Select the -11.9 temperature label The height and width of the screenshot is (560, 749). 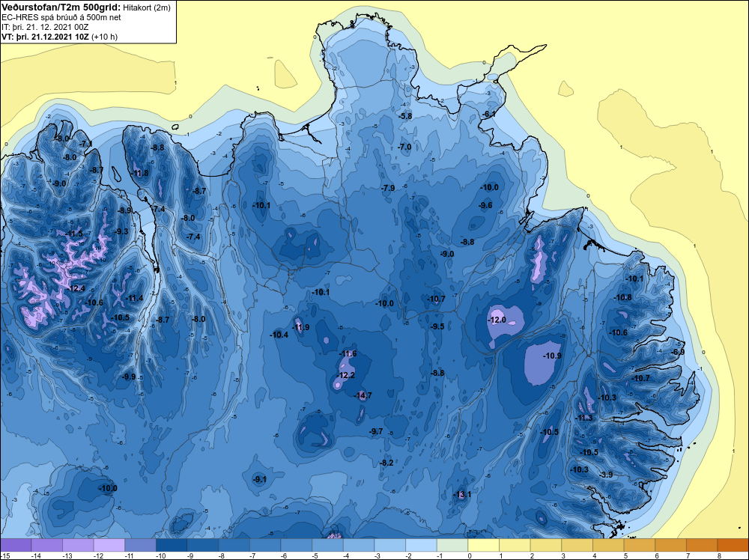tap(301, 327)
